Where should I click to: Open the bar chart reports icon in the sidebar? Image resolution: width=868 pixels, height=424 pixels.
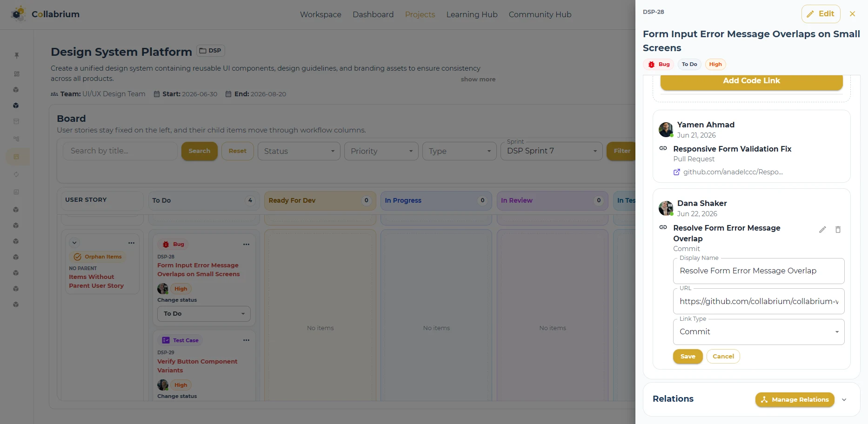click(16, 192)
